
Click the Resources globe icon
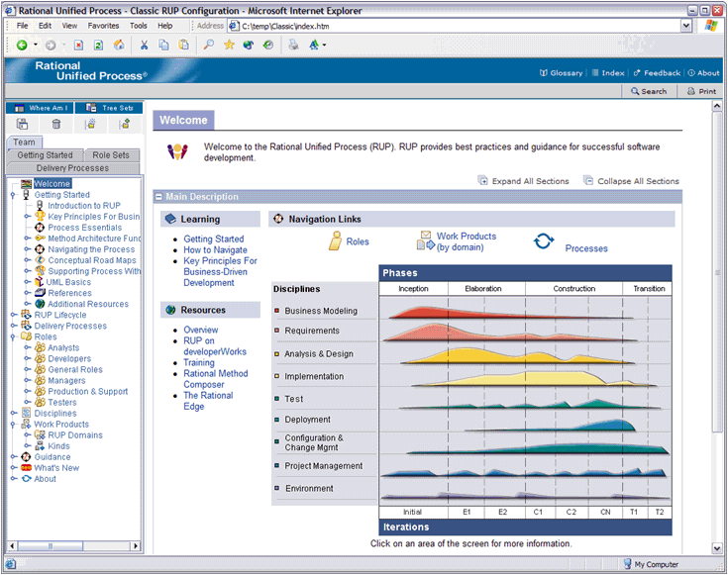(170, 310)
